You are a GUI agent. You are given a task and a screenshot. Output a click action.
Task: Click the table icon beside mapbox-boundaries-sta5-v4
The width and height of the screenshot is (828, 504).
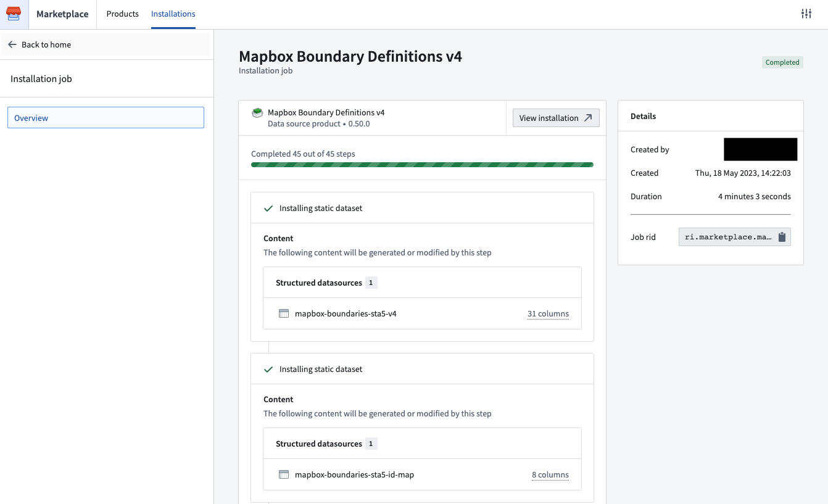coord(284,313)
